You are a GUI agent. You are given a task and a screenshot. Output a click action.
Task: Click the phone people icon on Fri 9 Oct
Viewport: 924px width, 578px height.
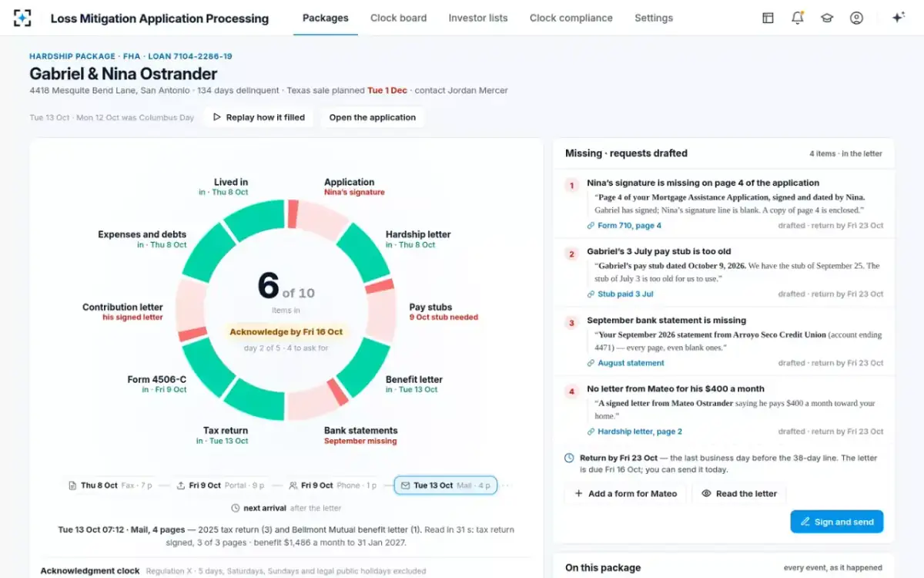point(293,486)
